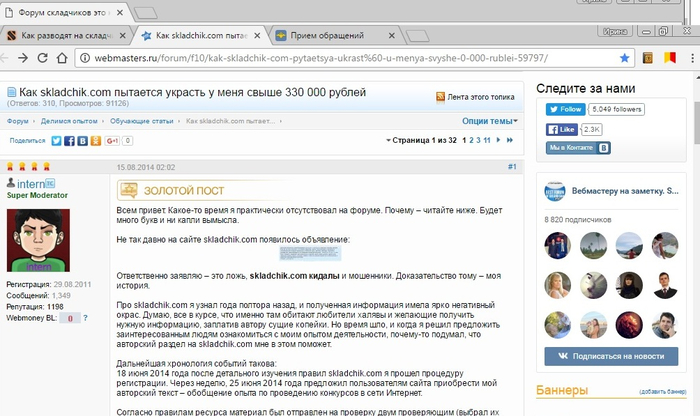Share the topic on Odnoklassniki
The image size is (700, 416).
pyautogui.click(x=96, y=141)
